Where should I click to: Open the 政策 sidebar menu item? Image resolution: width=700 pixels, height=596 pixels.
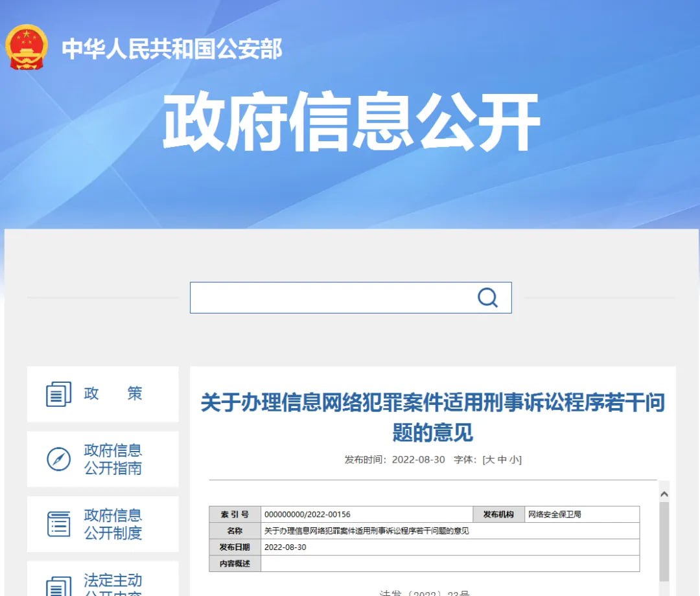pos(113,394)
